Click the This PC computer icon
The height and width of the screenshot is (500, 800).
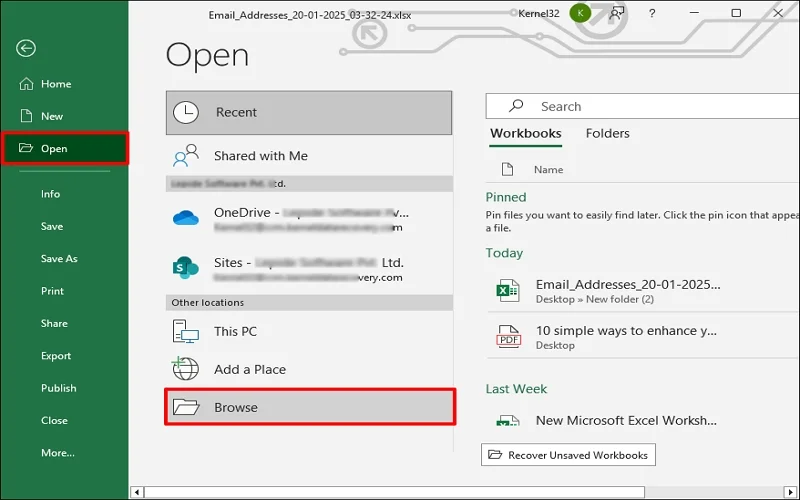(185, 332)
